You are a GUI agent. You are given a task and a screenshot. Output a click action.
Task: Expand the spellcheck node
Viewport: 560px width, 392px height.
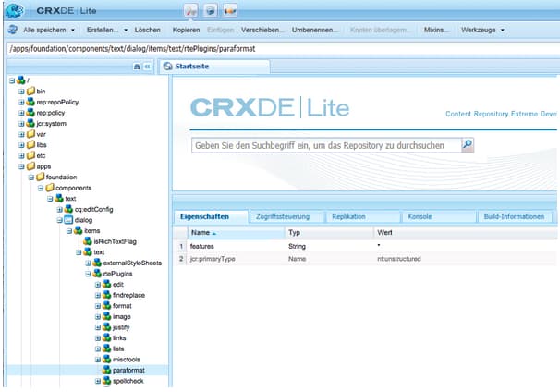pyautogui.click(x=98, y=381)
